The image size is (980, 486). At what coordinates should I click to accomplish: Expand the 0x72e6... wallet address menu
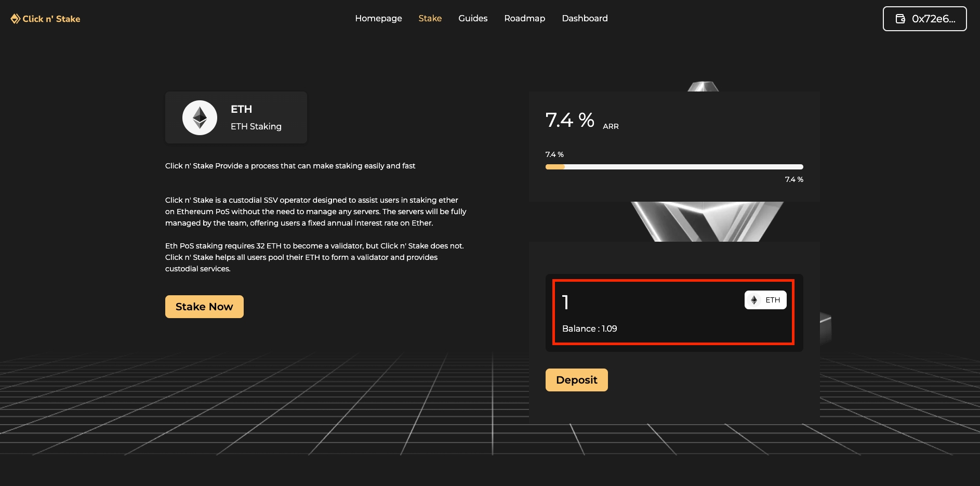point(924,19)
